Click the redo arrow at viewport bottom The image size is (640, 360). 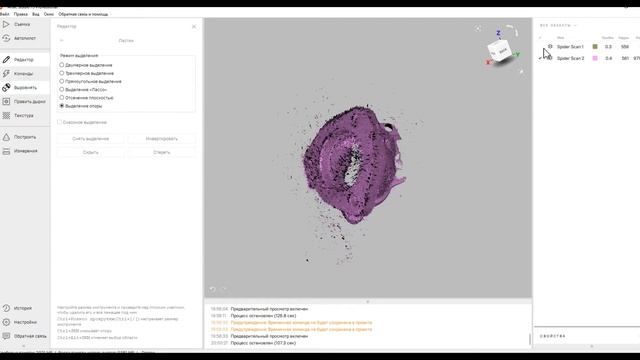pos(224,289)
